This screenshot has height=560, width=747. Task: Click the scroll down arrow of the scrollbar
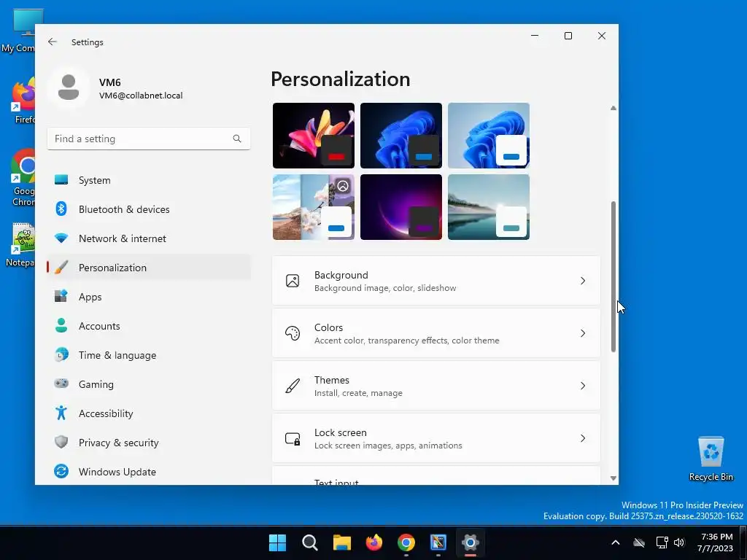pos(613,478)
